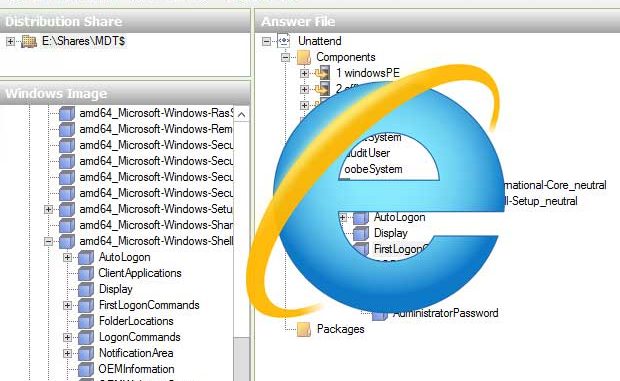Click the E:\Shares\MDT$ folder icon
Viewport: 620px width, 381px height.
[x=29, y=41]
